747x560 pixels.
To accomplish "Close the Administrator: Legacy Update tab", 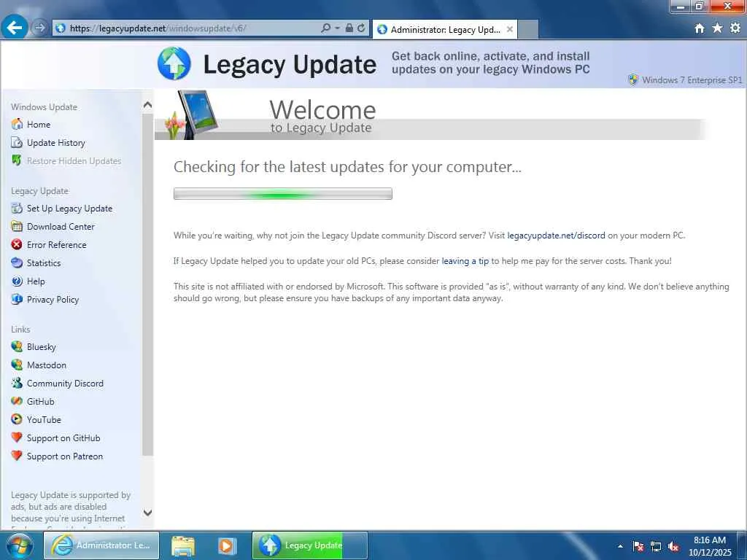I will pyautogui.click(x=510, y=29).
